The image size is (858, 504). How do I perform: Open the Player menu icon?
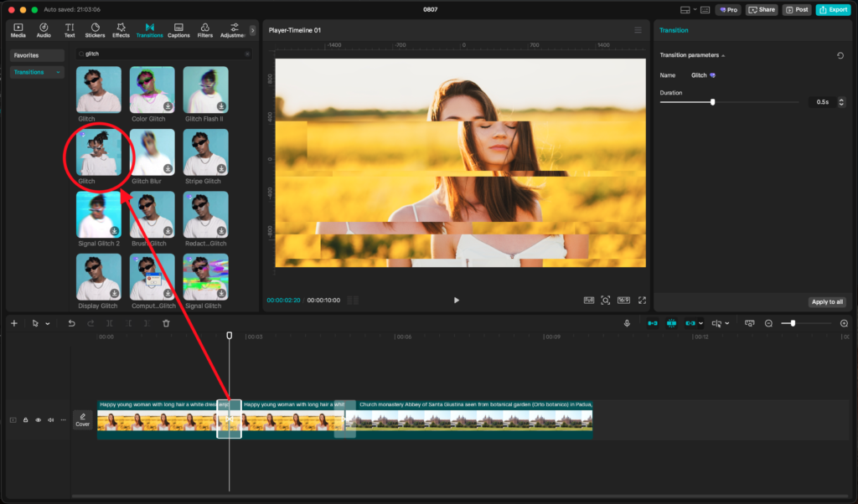tap(638, 30)
